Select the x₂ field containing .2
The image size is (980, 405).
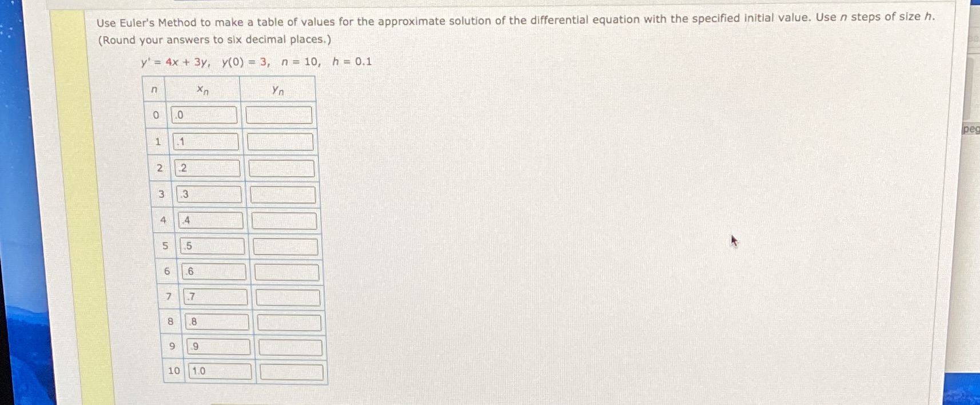[x=208, y=168]
